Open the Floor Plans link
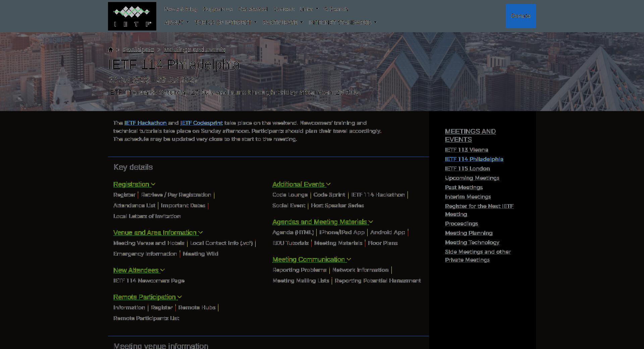644x349 pixels. pos(383,243)
